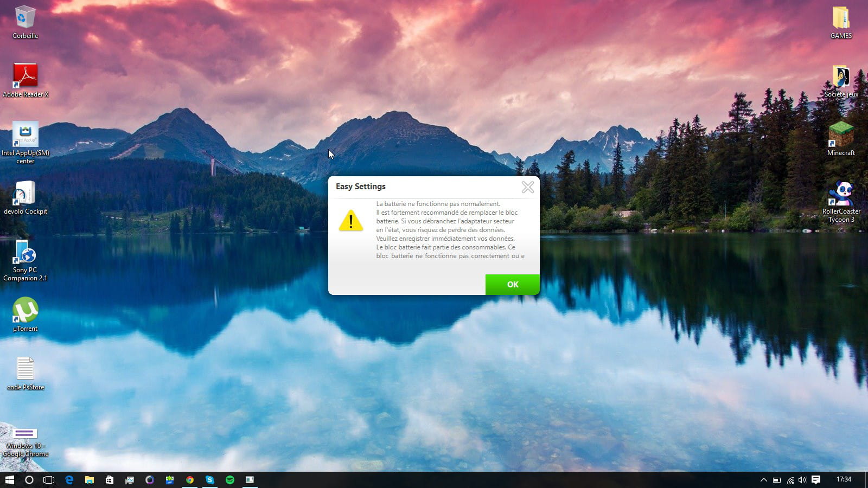
Task: Open the monitor-chart app in the taskbar
Action: 130,480
